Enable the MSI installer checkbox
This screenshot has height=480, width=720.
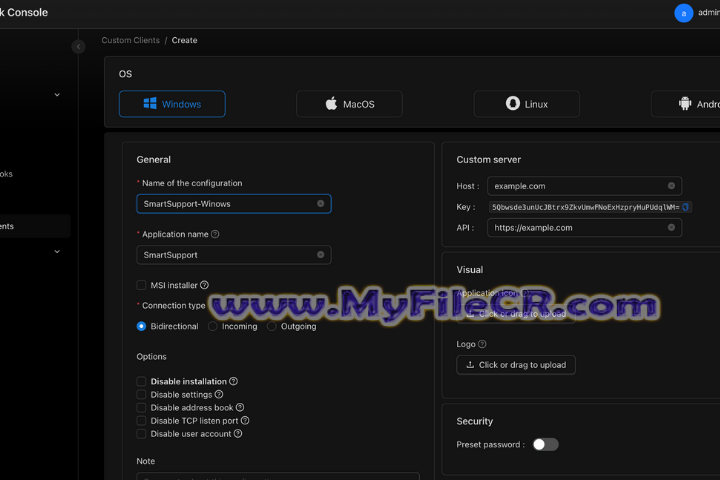[x=141, y=285]
